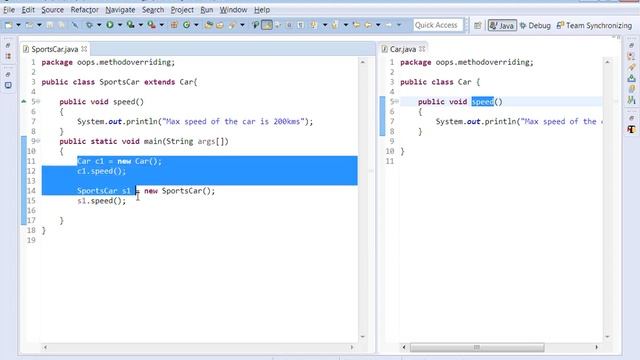Click the highlighted word speed in Car.java
640x360 pixels.
482,102
